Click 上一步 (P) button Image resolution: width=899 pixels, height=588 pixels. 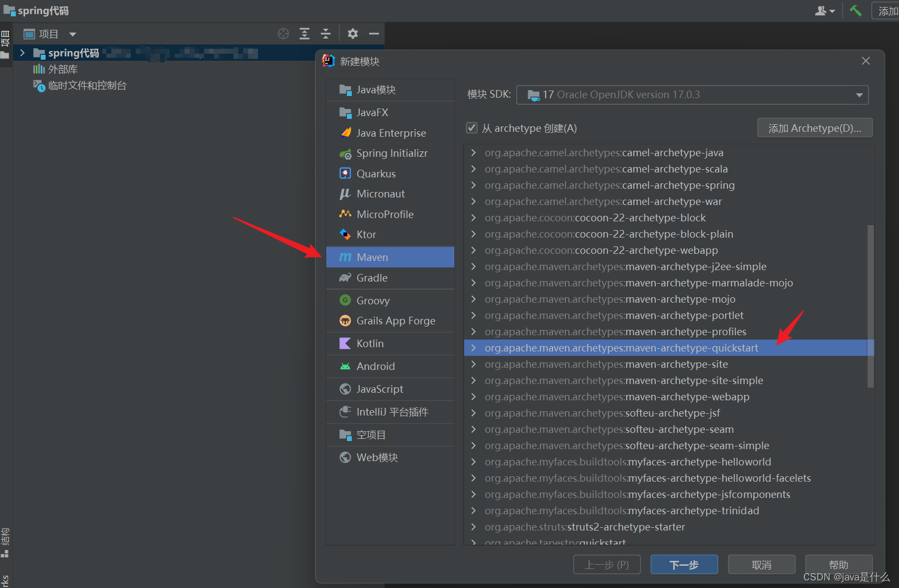coord(607,565)
